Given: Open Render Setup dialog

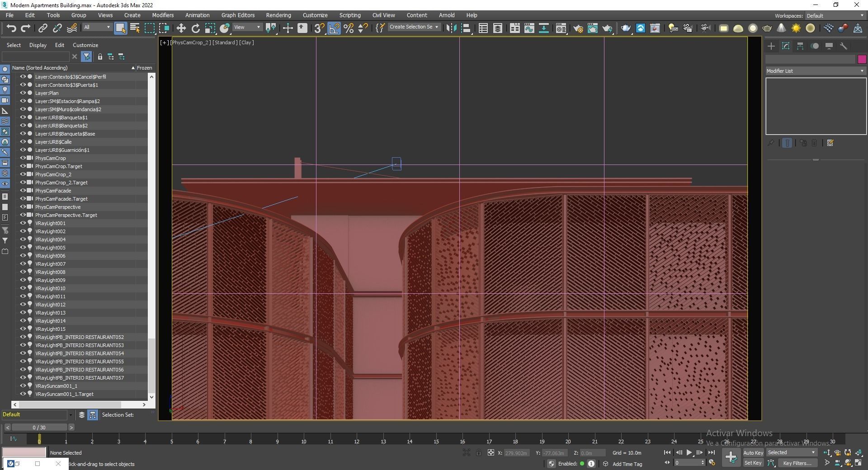Looking at the screenshot, I should pos(578,28).
